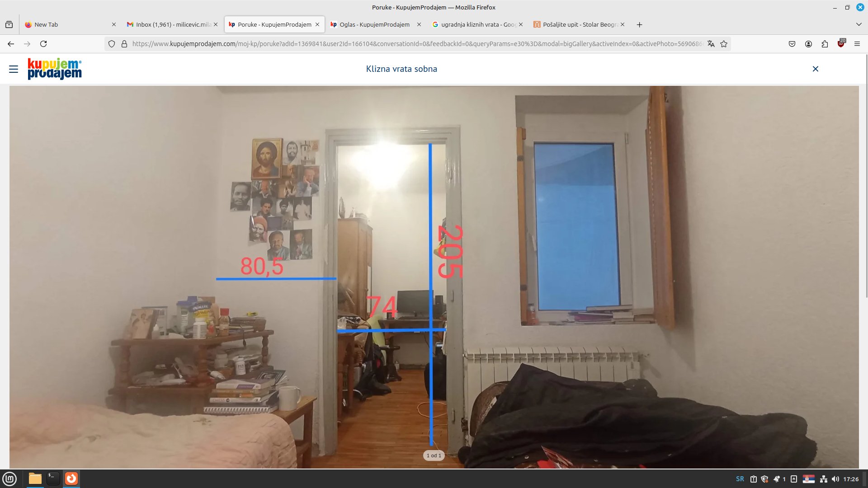This screenshot has height=488, width=868.
Task: Open Firefox application menu
Action: [857, 44]
